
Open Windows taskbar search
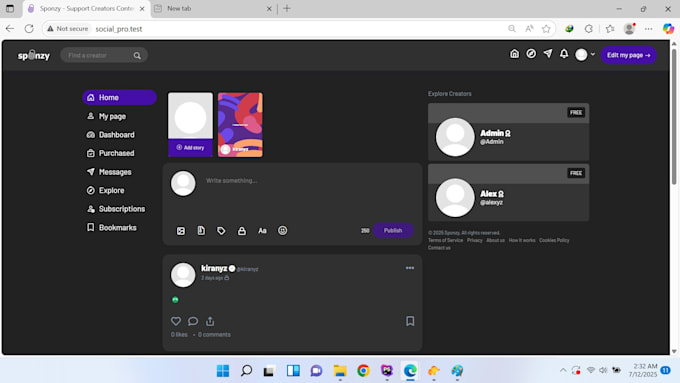(x=246, y=371)
